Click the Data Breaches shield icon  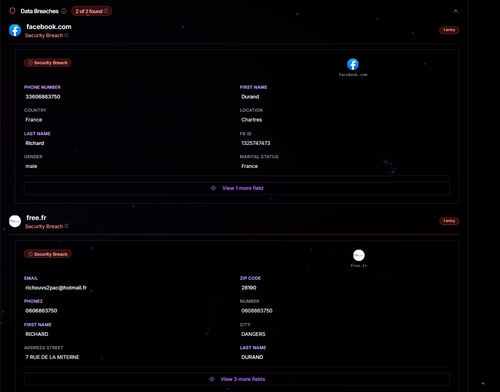12,11
